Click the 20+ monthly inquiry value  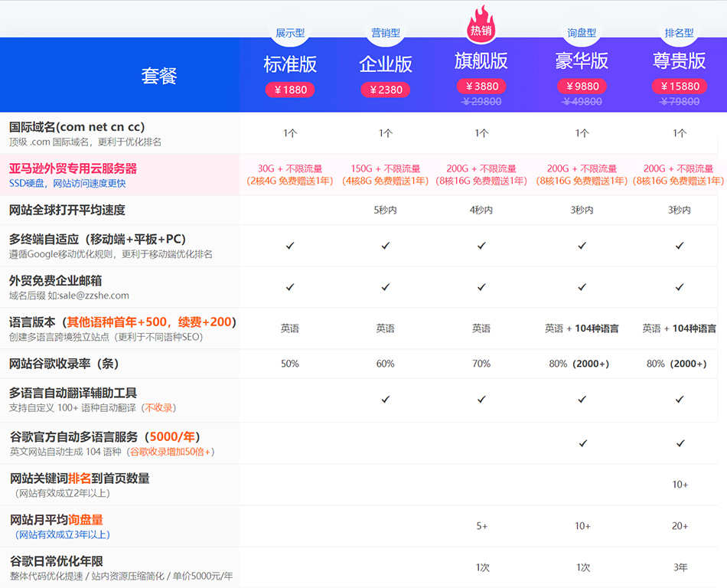[x=680, y=526]
